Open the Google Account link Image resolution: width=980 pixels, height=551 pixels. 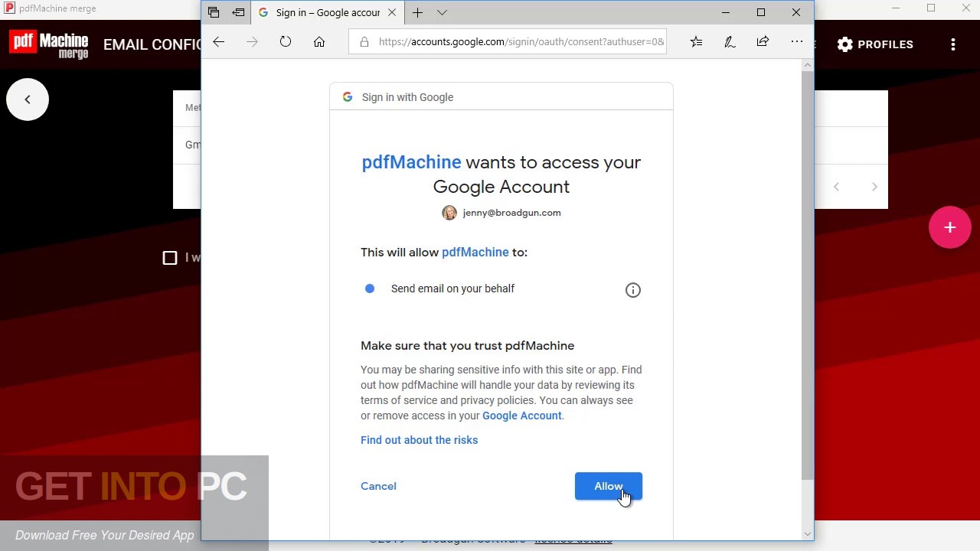pos(522,416)
